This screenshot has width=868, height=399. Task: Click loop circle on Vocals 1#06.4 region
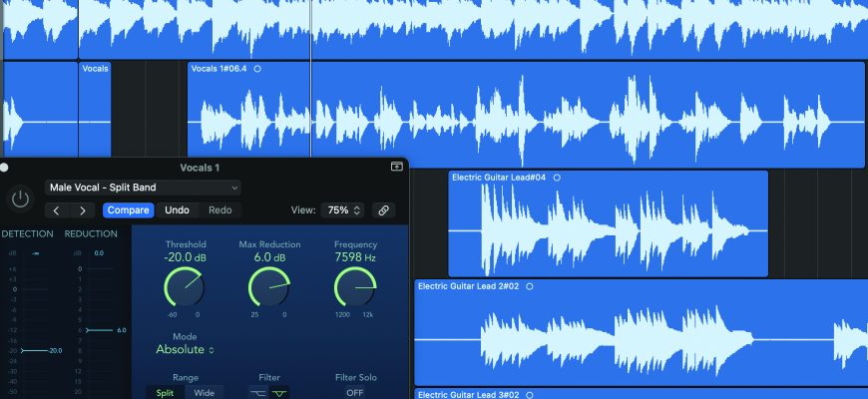click(x=257, y=69)
